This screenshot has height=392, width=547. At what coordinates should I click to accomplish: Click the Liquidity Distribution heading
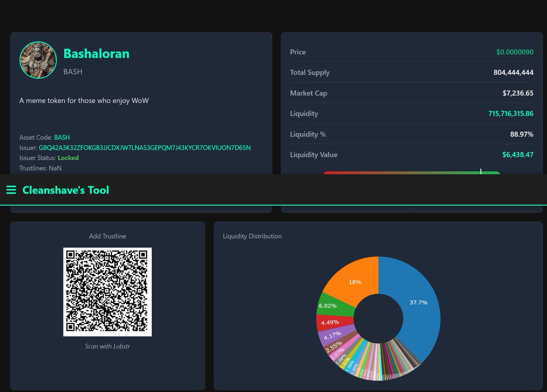click(x=253, y=236)
